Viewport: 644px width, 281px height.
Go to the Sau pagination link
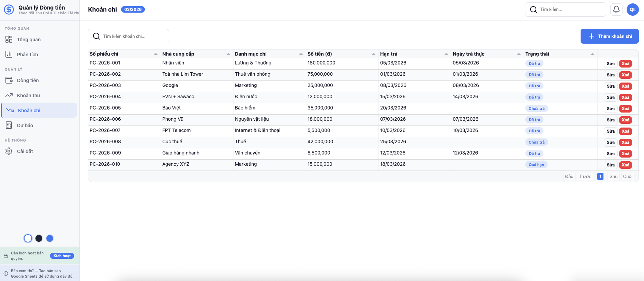coord(613,176)
